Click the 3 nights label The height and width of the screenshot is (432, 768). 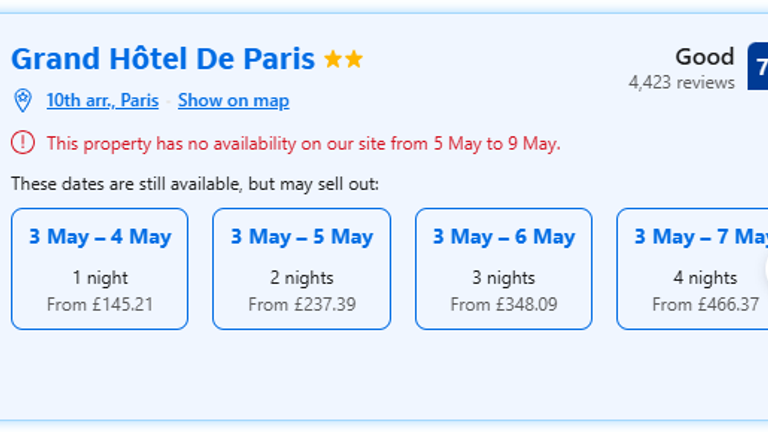[503, 278]
